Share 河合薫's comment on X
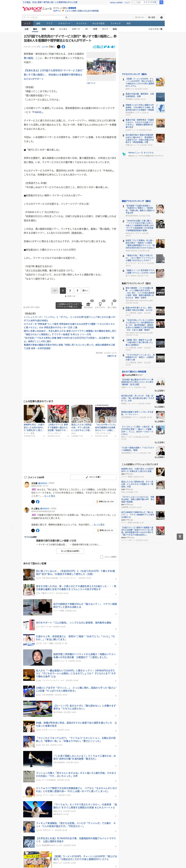 (x=33, y=502)
